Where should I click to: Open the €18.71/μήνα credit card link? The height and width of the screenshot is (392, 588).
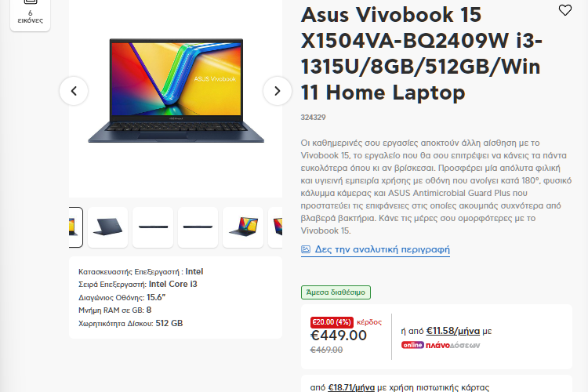351,387
